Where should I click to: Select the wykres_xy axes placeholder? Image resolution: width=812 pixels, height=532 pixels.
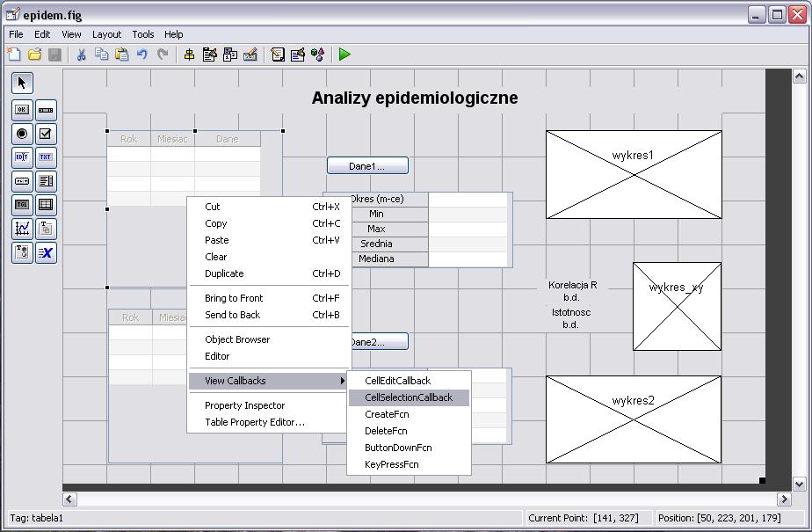[x=677, y=307]
